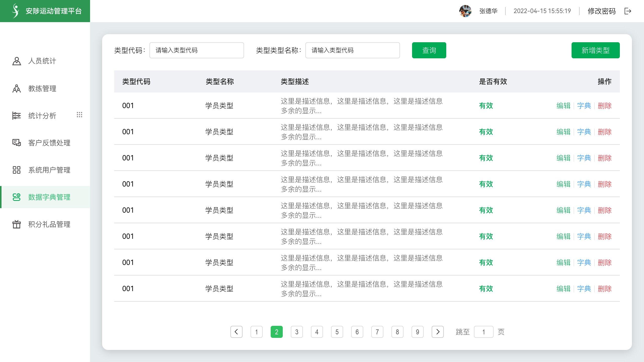Click the 人员统计 person icon

pyautogui.click(x=17, y=61)
